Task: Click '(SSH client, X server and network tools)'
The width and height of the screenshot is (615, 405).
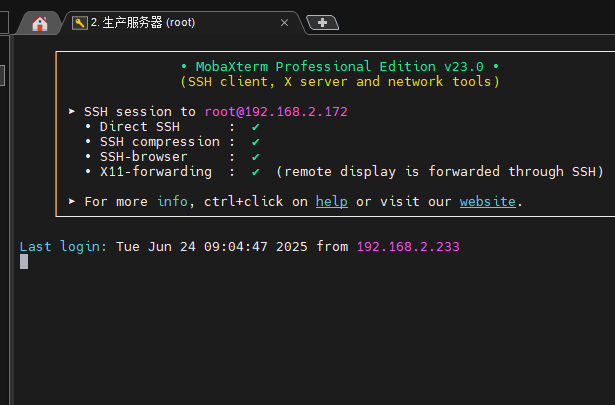Action: click(x=340, y=82)
